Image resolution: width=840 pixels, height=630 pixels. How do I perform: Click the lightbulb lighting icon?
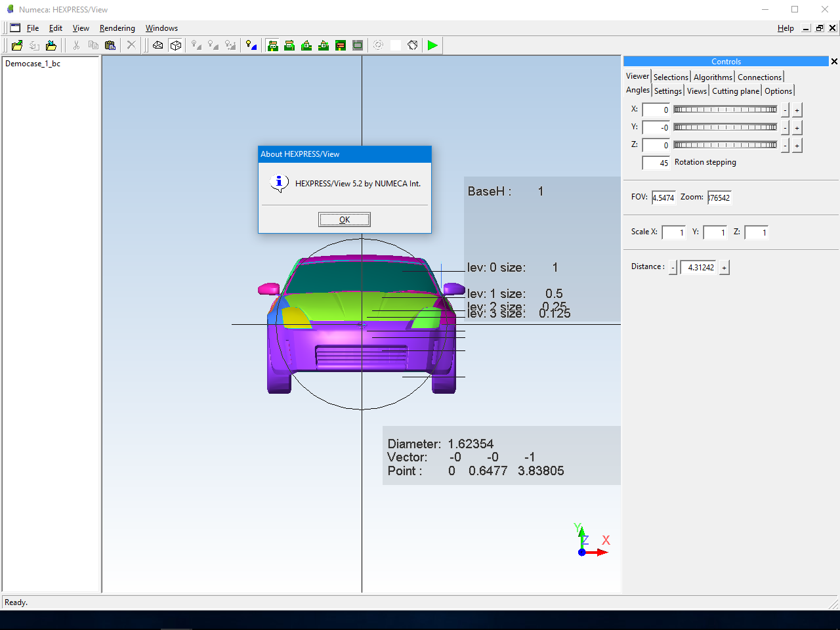click(251, 45)
